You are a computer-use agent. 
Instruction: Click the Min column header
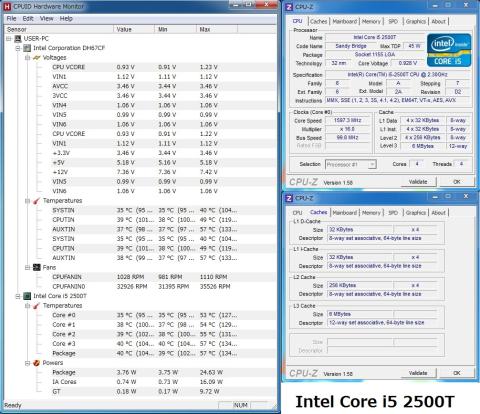[x=176, y=30]
